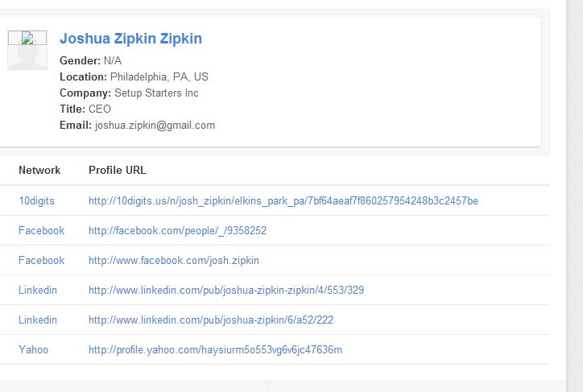Click the Profile URL column header
The width and height of the screenshot is (583, 392).
tap(117, 170)
